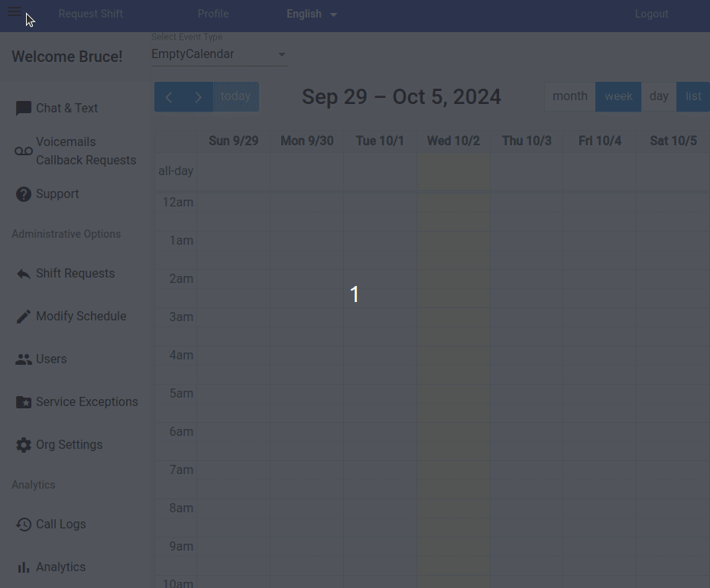710x588 pixels.
Task: Expand the English language dropdown
Action: coord(312,14)
